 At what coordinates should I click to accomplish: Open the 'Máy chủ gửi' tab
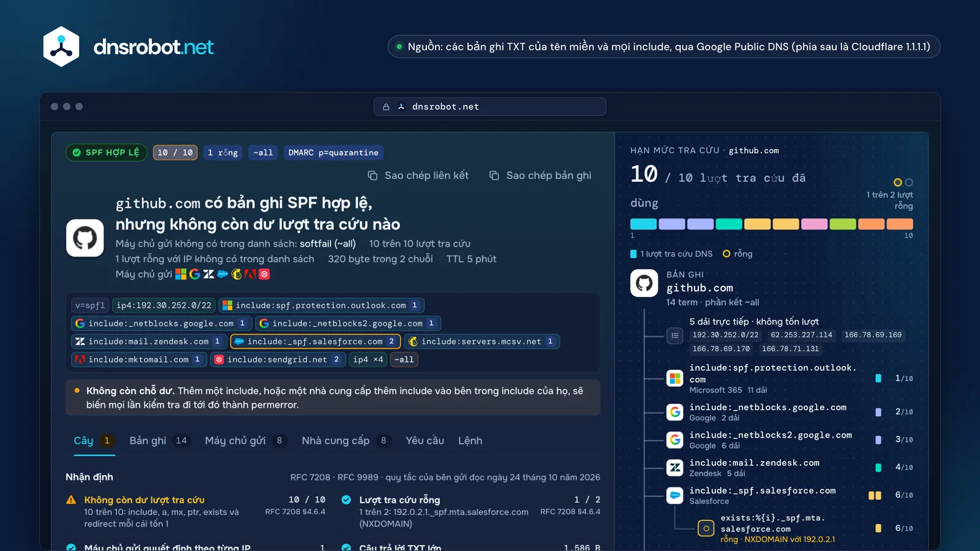click(246, 441)
